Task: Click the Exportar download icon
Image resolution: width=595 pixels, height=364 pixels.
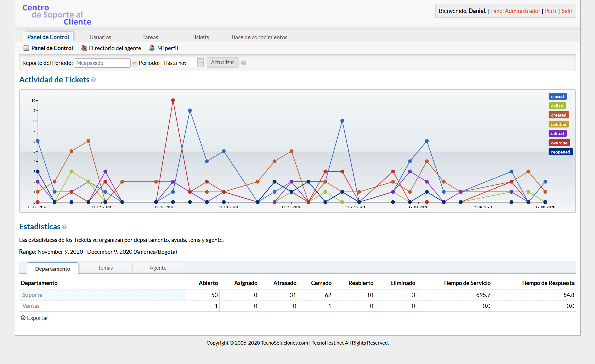Action: pyautogui.click(x=23, y=318)
